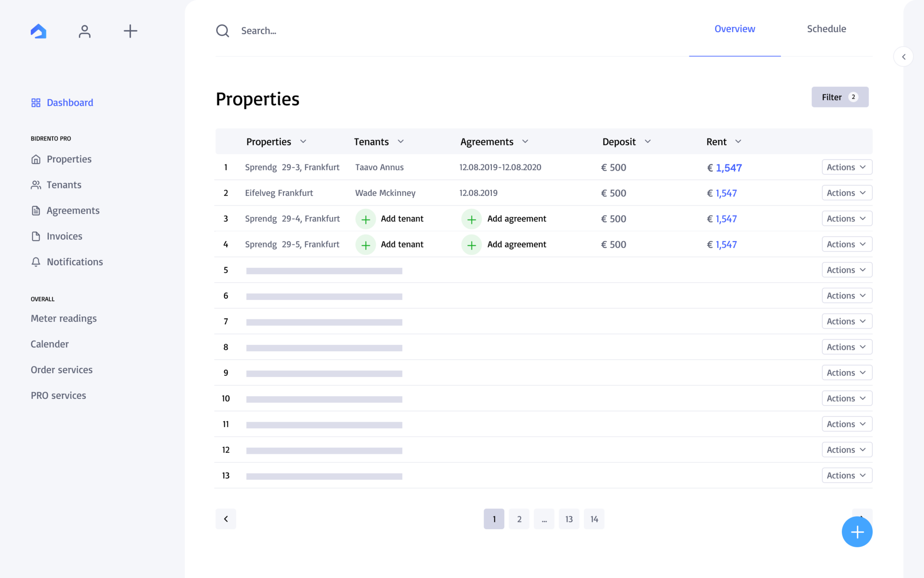Open the Deposit column dropdown

[x=648, y=141]
